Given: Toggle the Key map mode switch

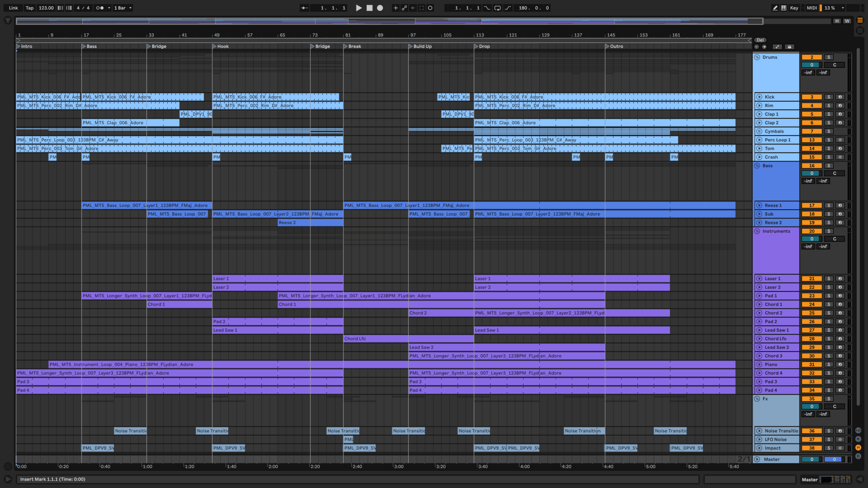Looking at the screenshot, I should (794, 8).
